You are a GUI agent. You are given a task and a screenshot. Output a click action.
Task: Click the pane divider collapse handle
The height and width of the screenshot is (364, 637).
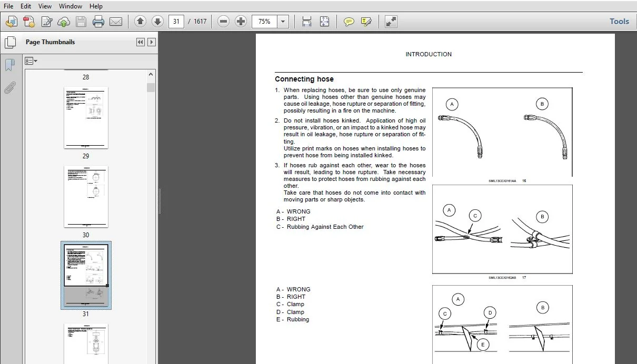pyautogui.click(x=159, y=200)
